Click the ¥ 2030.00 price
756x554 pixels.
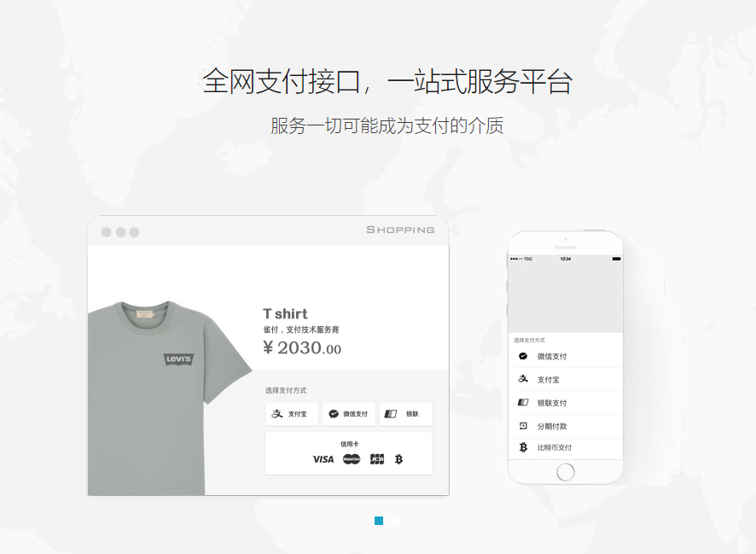(x=302, y=347)
